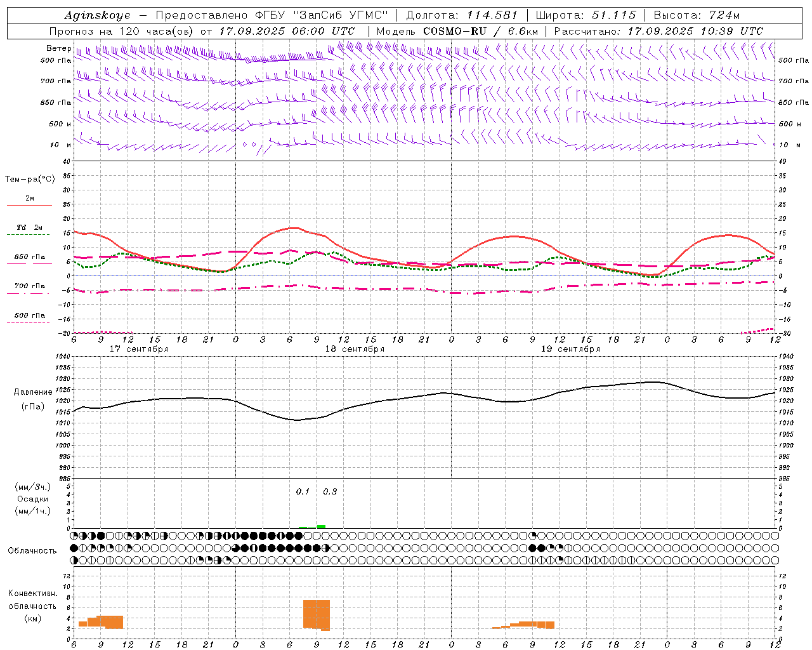Click the model label COSMO-RU / 6.6км

pos(480,31)
